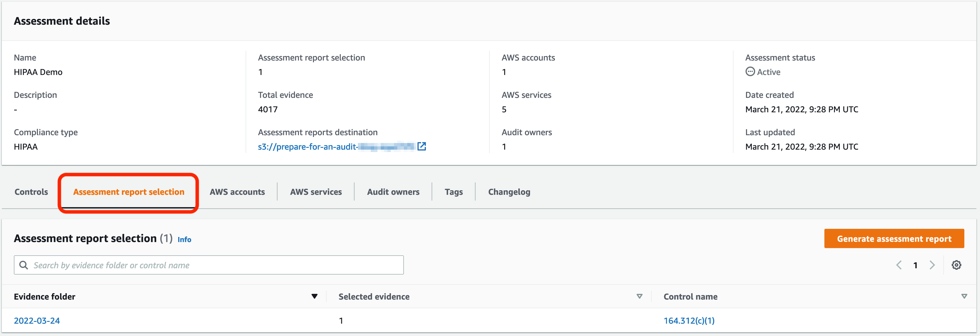This screenshot has width=980, height=336.
Task: Open the Selected evidence column filter
Action: (x=640, y=296)
